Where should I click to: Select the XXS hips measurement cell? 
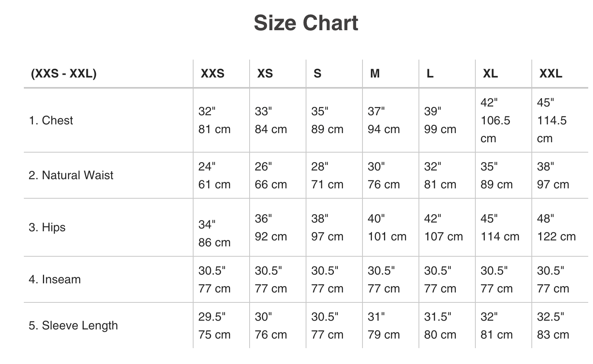point(214,233)
